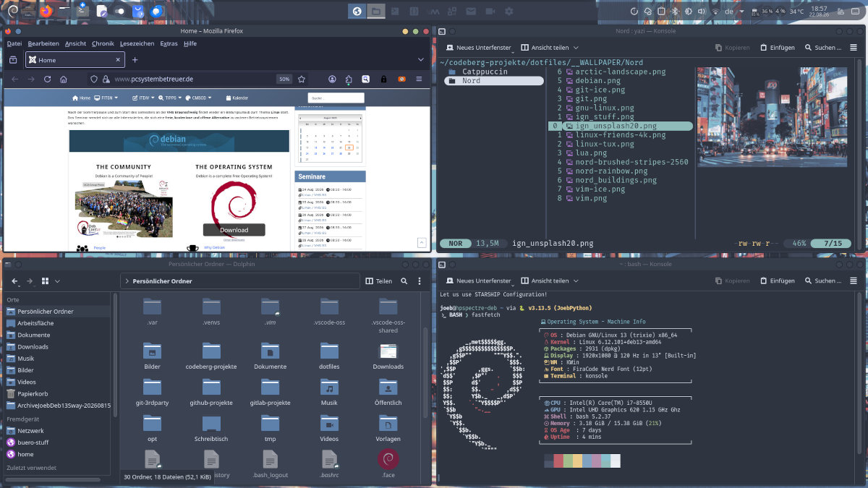This screenshot has height=488, width=868.
Task: Click the folder task icon in top panel
Action: [376, 12]
